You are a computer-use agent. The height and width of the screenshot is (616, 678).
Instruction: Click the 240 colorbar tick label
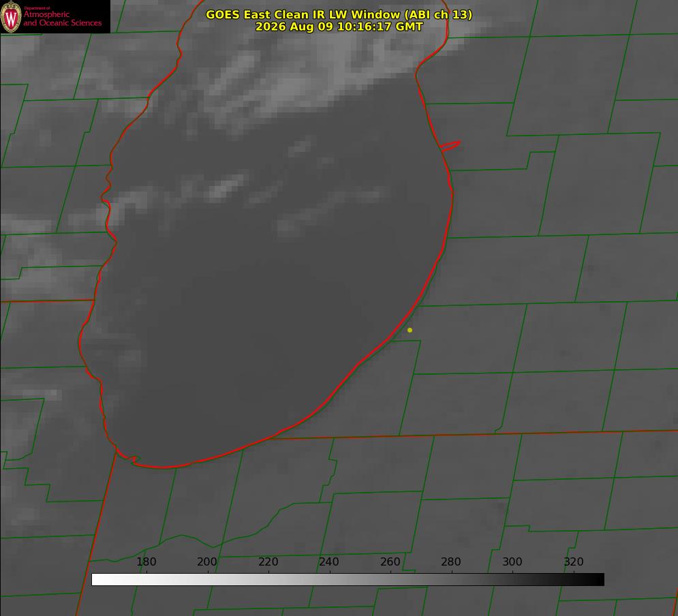[x=329, y=561]
